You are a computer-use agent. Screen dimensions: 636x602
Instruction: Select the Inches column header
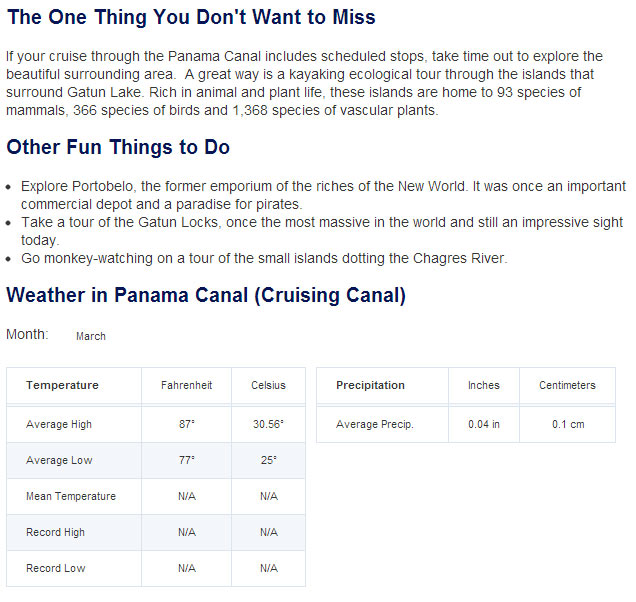484,385
